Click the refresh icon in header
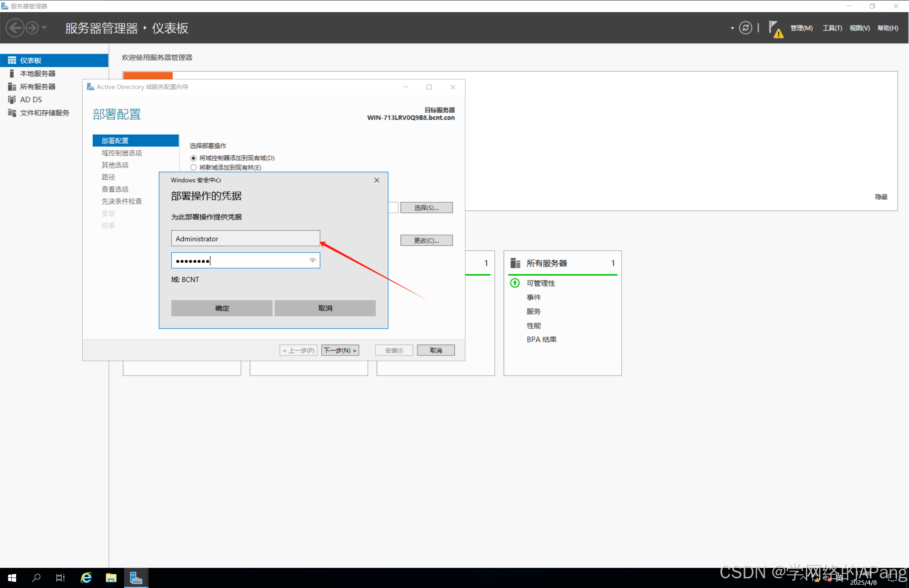 click(x=745, y=28)
